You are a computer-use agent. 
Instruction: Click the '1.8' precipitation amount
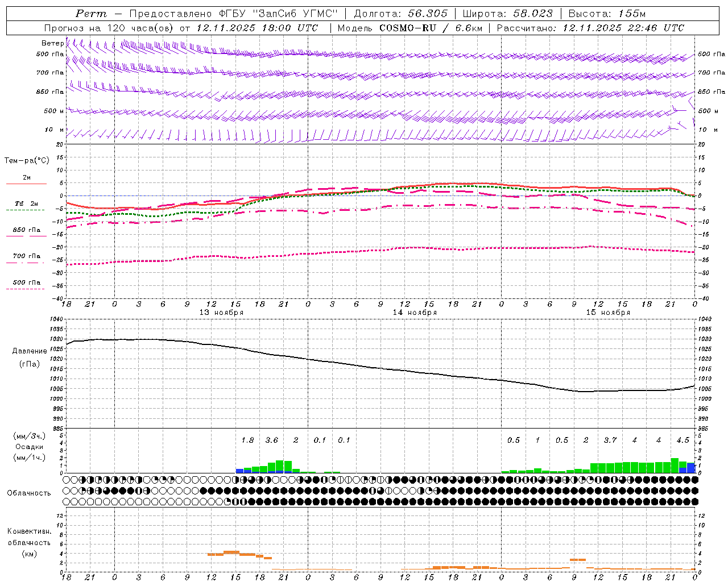click(247, 440)
